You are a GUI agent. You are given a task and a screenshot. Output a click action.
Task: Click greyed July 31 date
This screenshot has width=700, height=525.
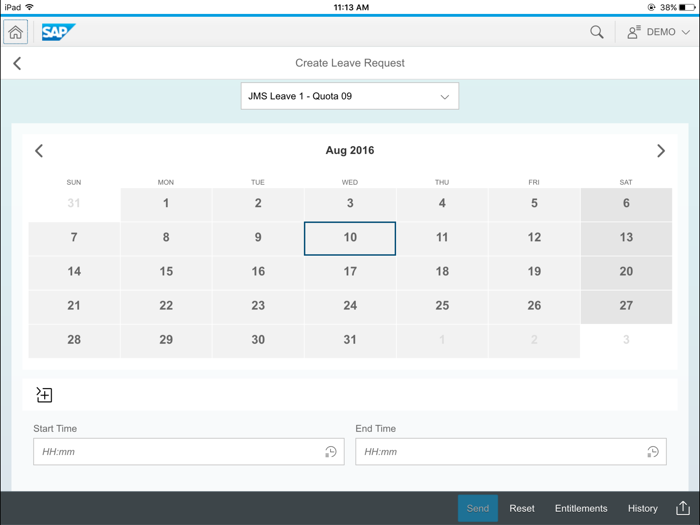(x=74, y=204)
